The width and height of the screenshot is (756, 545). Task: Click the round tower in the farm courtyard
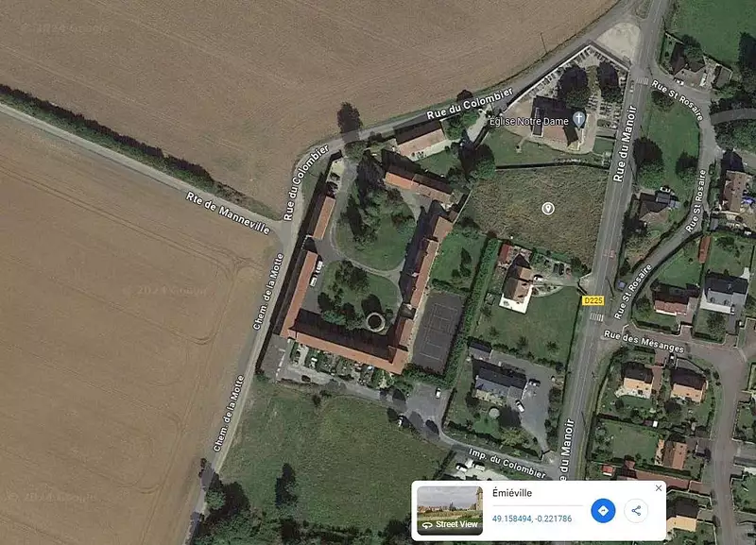[x=375, y=321]
